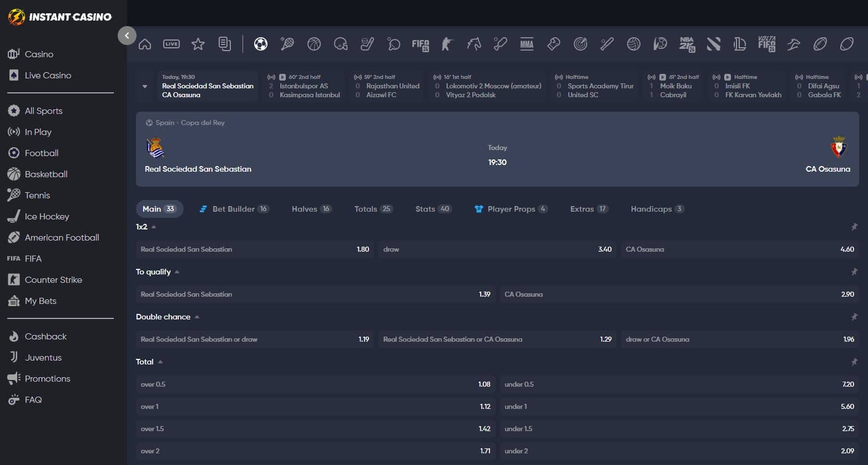868x465 pixels.
Task: Open the bet slip documents icon
Action: point(225,44)
